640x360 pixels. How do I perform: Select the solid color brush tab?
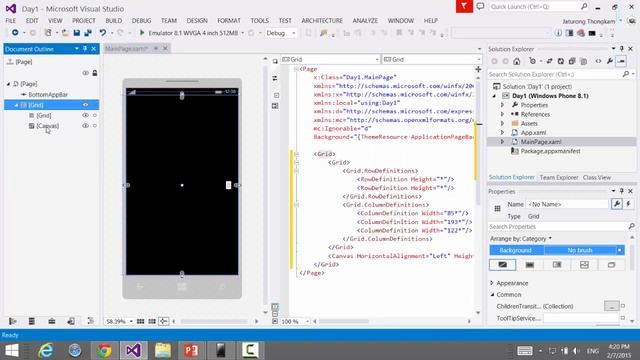click(x=529, y=265)
